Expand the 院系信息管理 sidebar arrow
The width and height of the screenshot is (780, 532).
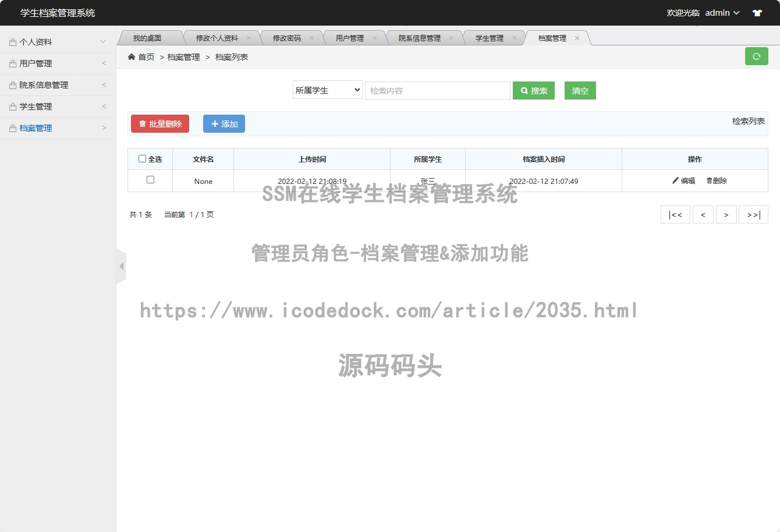pos(104,84)
